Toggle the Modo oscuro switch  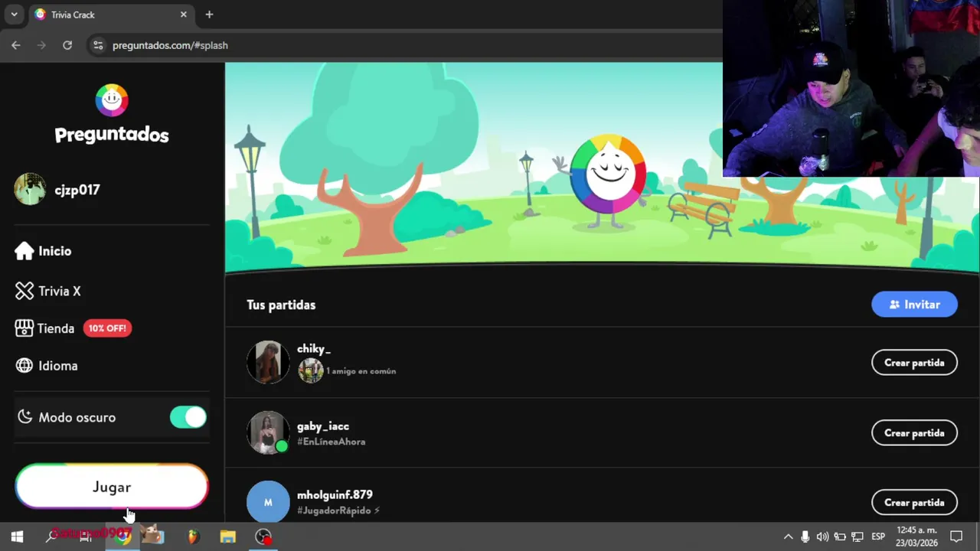click(188, 417)
